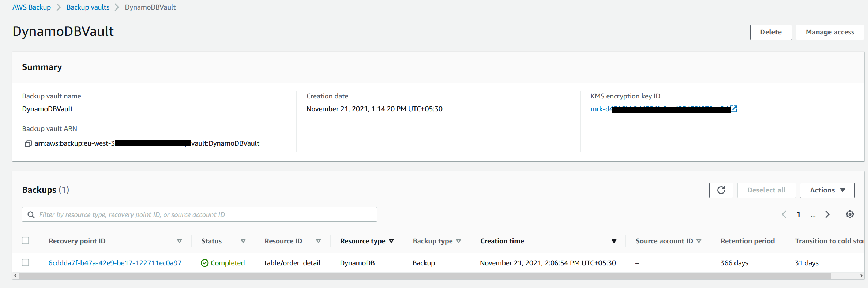This screenshot has height=288, width=868.
Task: Click the Backups (1) heading
Action: coord(46,190)
